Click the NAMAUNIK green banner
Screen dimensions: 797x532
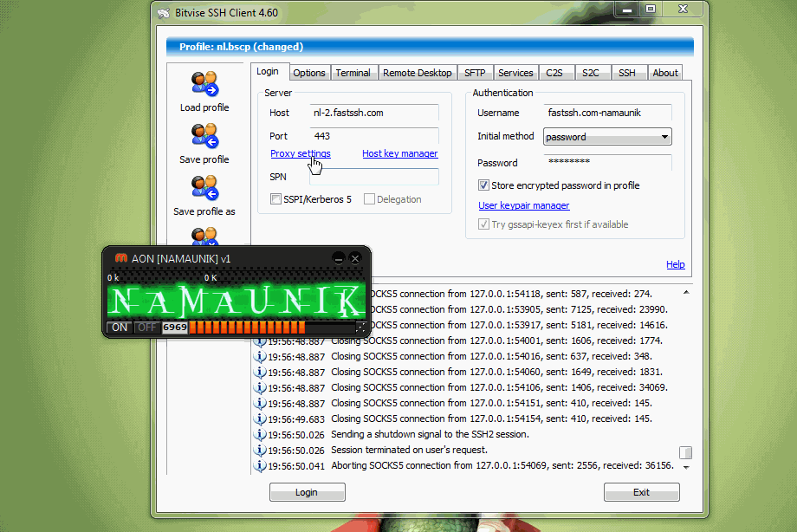click(x=236, y=302)
